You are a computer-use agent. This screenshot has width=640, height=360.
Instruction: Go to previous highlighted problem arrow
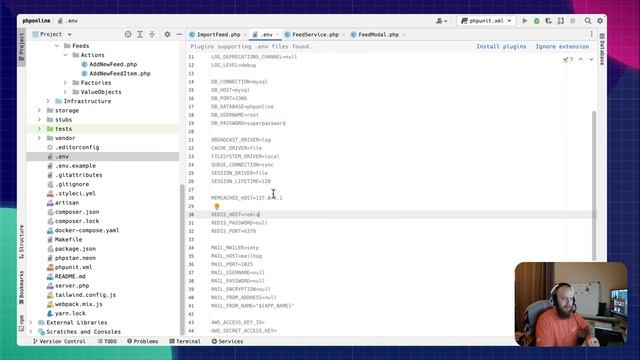coord(581,60)
